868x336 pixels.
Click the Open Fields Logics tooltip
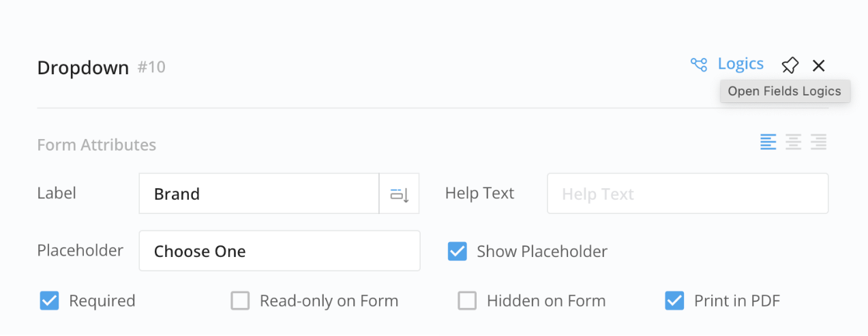[x=785, y=91]
